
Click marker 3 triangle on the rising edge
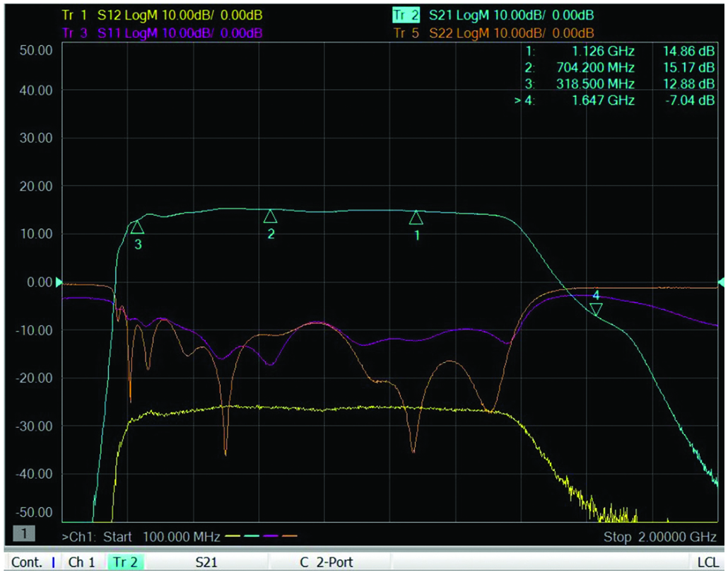coord(137,227)
